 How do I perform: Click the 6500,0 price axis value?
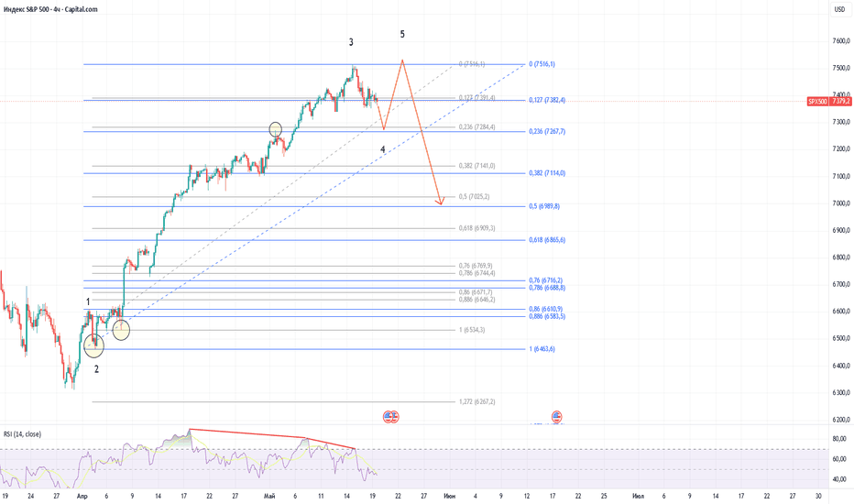841,338
